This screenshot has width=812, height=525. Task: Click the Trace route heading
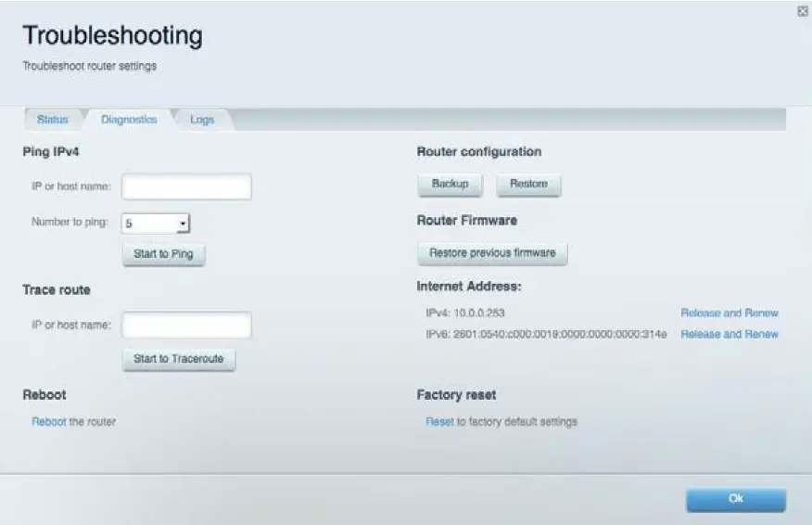[57, 289]
